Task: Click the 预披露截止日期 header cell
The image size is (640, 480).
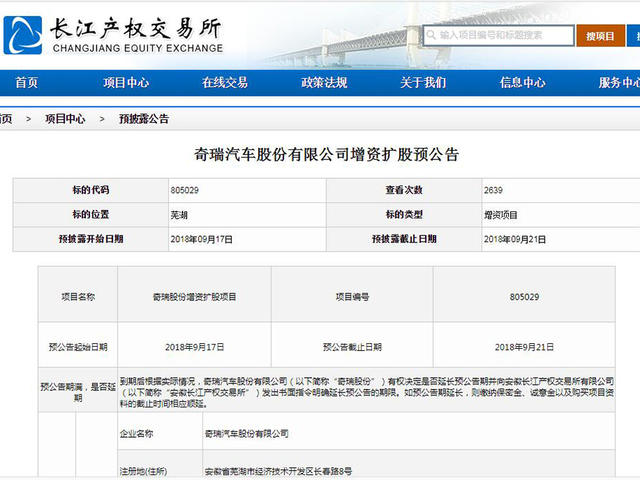Action: [404, 239]
